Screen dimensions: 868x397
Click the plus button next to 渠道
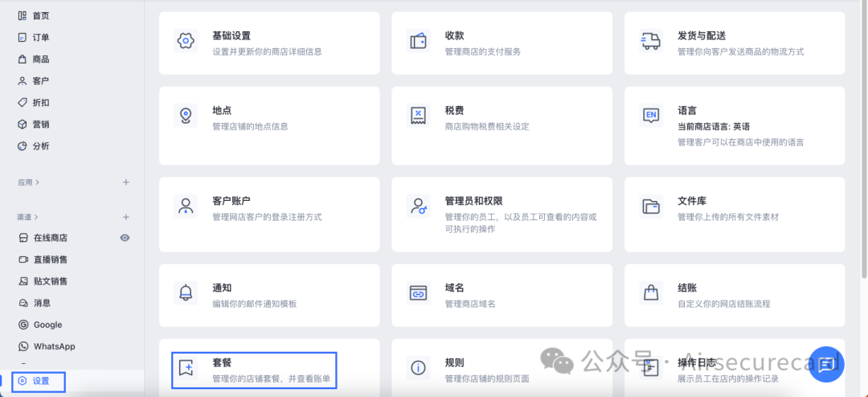click(x=125, y=217)
